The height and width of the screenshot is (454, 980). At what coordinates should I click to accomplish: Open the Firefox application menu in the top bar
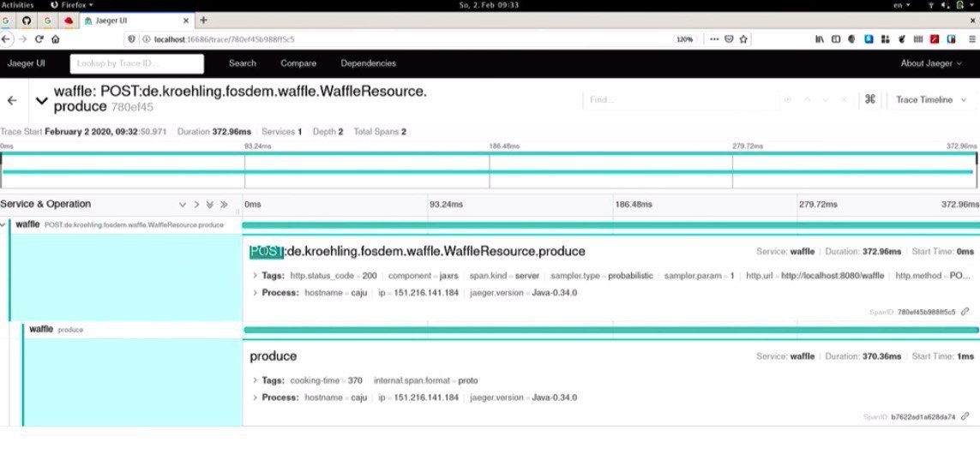coord(71,5)
